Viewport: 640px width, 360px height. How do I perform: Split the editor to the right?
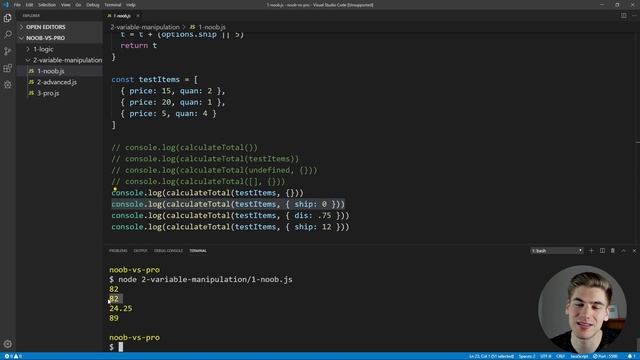click(x=623, y=16)
